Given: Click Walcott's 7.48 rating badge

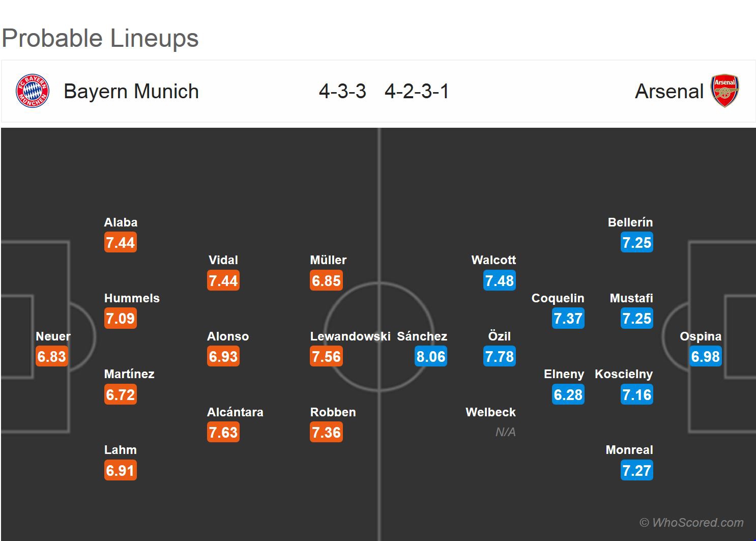Looking at the screenshot, I should [x=499, y=281].
